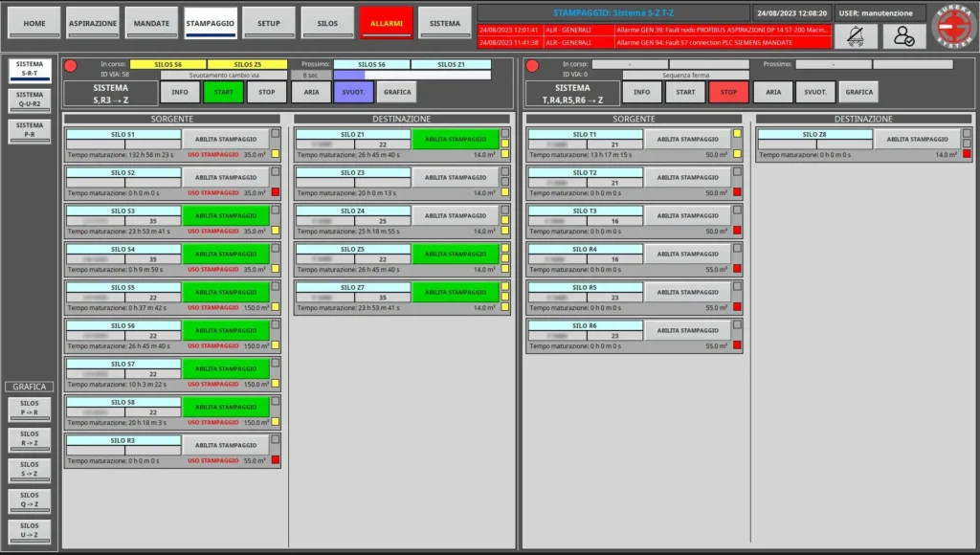Click red status square on Silo S2

[275, 192]
